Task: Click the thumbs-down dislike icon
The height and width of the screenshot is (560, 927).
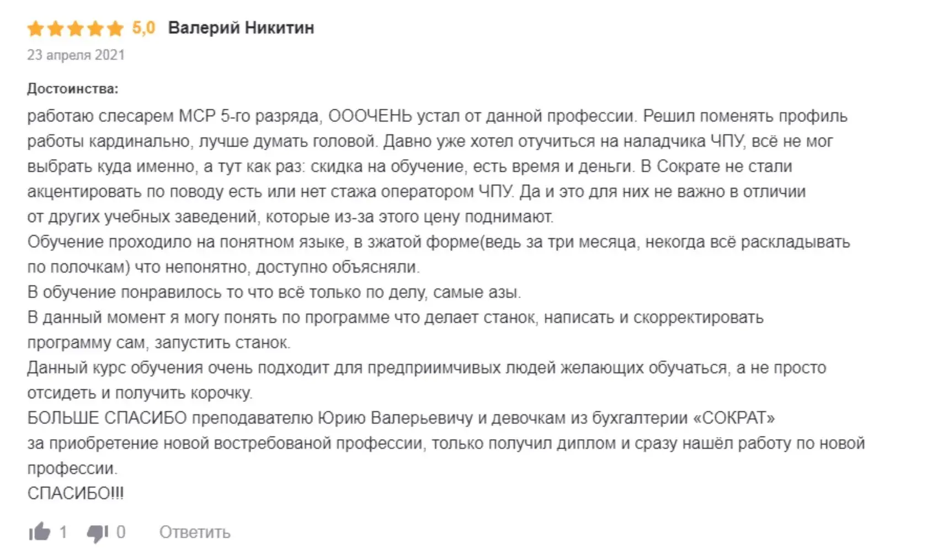Action: 98,532
